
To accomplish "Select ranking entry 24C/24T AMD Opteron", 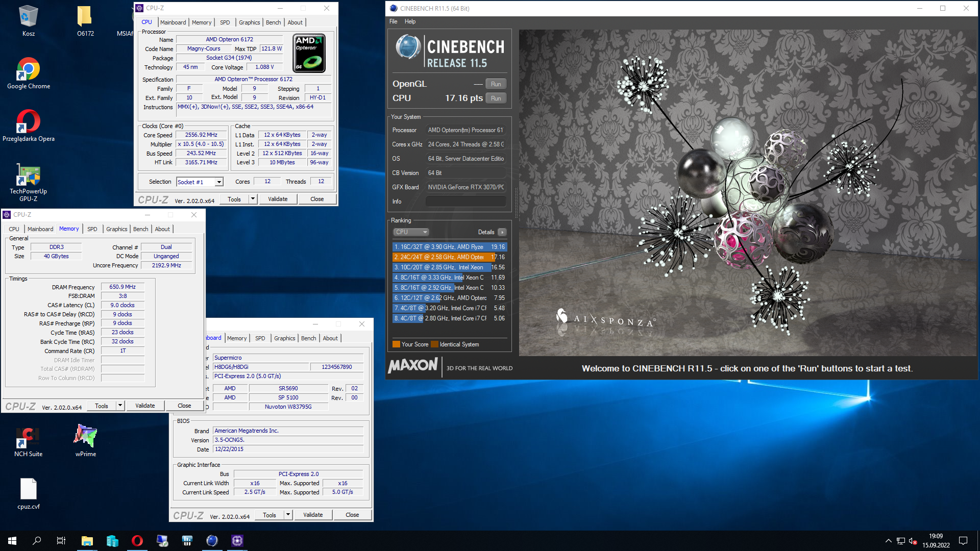I will pyautogui.click(x=449, y=257).
